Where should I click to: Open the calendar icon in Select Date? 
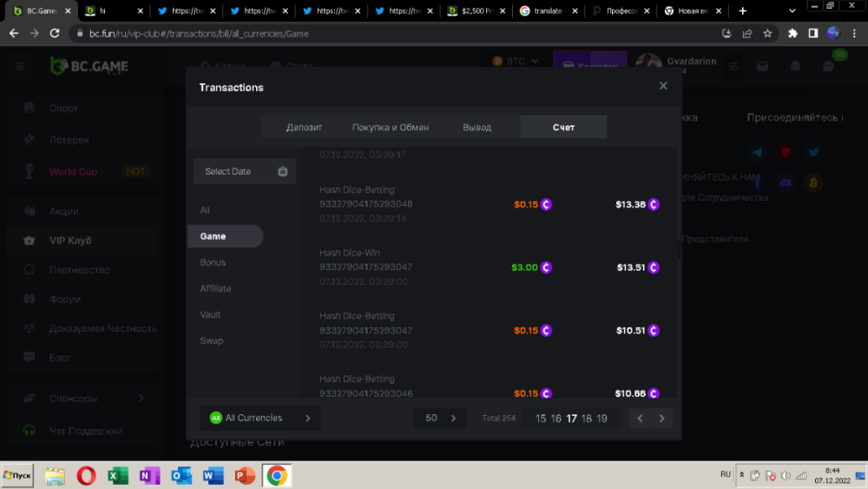[x=282, y=172]
